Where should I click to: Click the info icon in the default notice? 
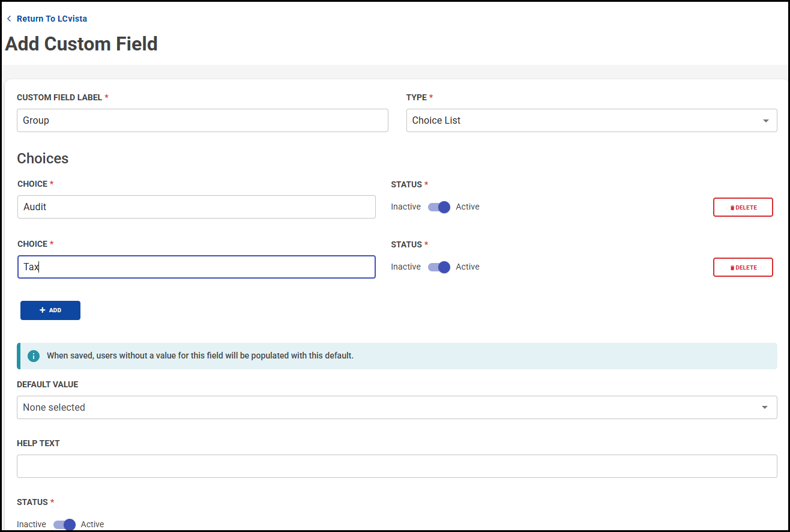[x=34, y=356]
